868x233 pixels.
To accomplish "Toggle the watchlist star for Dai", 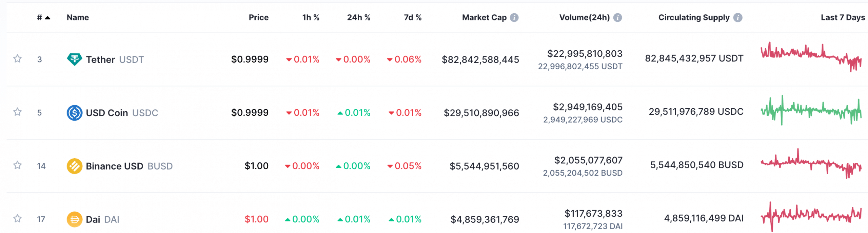I will tap(18, 218).
